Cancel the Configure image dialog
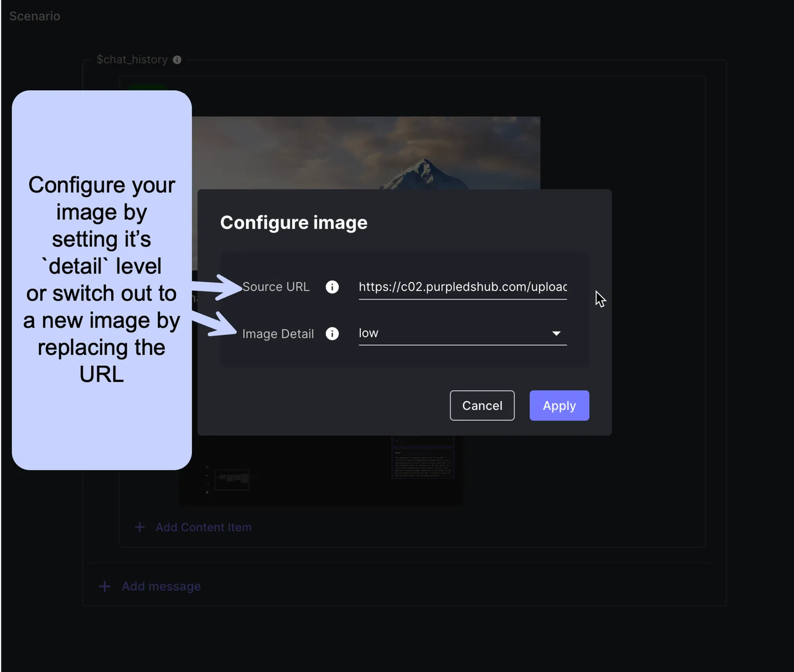Screen dimensions: 794x672 point(482,405)
